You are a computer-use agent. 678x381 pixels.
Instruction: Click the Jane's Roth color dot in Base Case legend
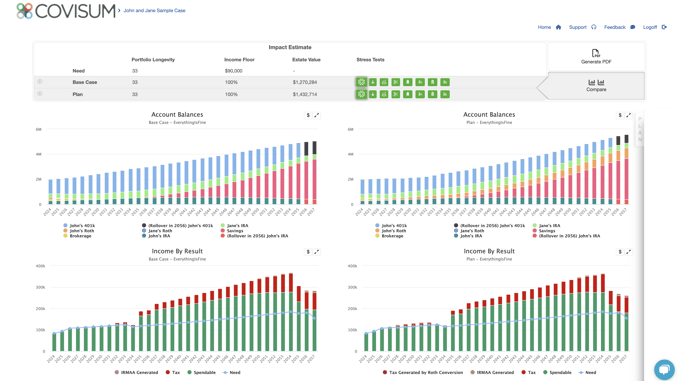click(144, 231)
